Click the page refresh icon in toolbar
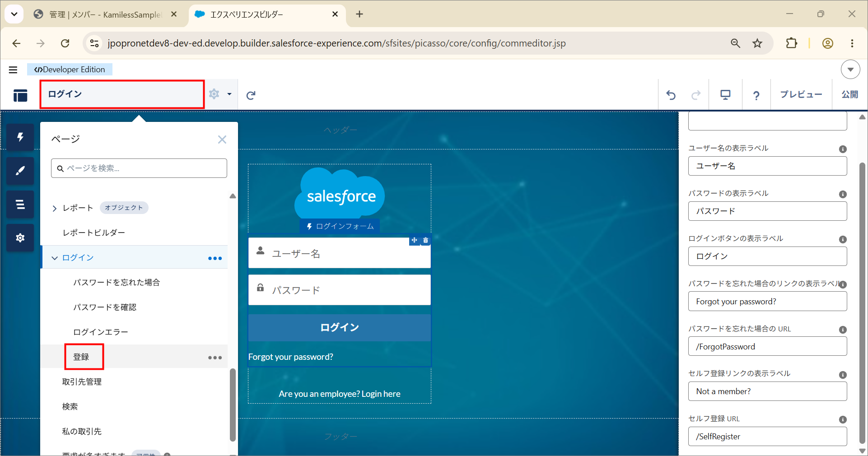Screen dimensions: 868x456 (x=251, y=95)
